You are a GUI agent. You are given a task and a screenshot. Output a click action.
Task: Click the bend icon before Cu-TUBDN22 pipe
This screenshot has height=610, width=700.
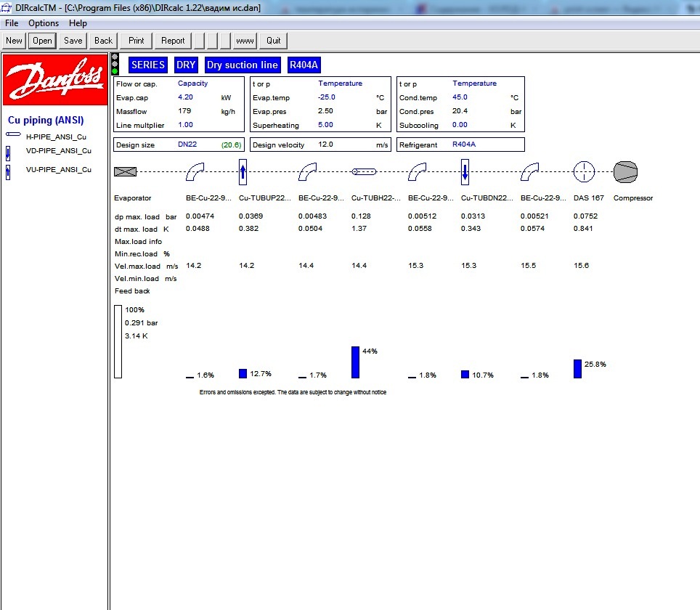click(417, 172)
